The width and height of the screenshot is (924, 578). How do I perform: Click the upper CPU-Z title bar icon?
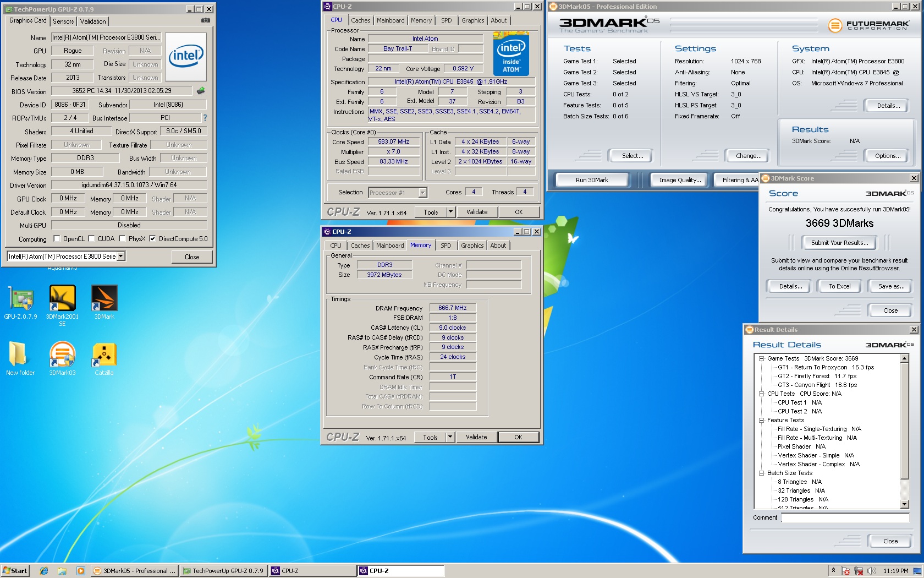(x=328, y=7)
